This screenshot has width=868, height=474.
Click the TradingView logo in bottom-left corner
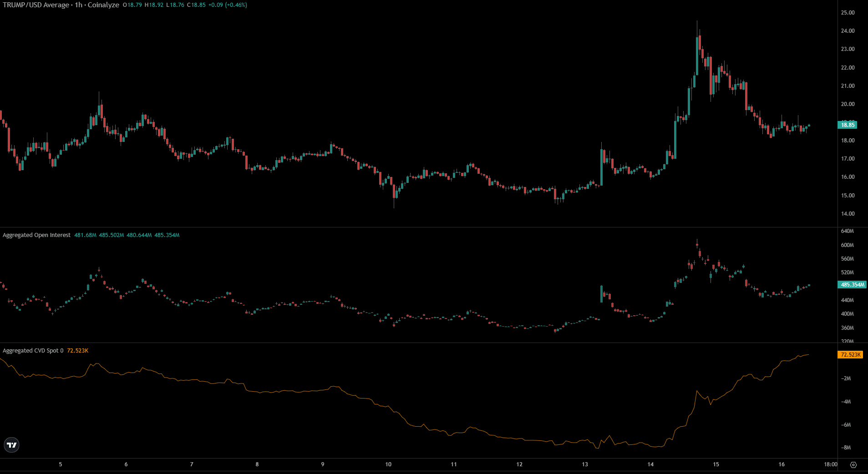point(11,445)
